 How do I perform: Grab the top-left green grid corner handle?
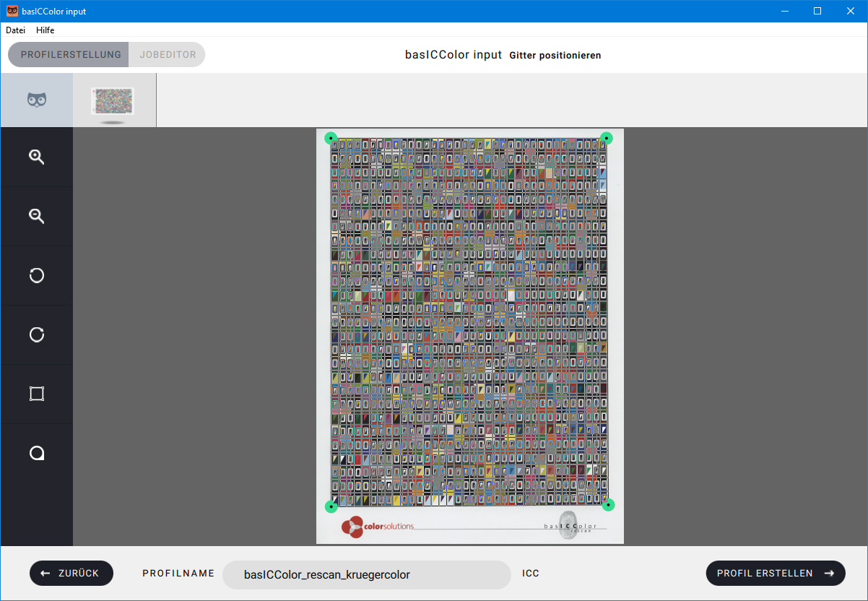click(331, 137)
